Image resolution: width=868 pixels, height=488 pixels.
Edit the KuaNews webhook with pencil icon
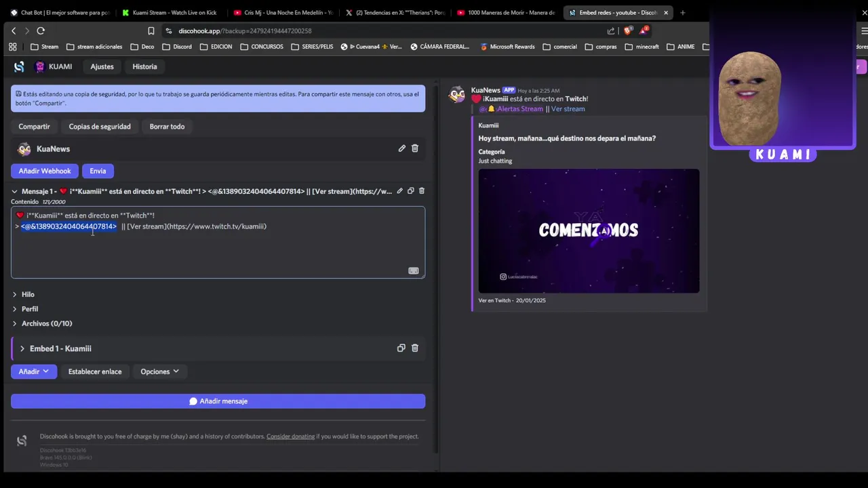pos(401,148)
